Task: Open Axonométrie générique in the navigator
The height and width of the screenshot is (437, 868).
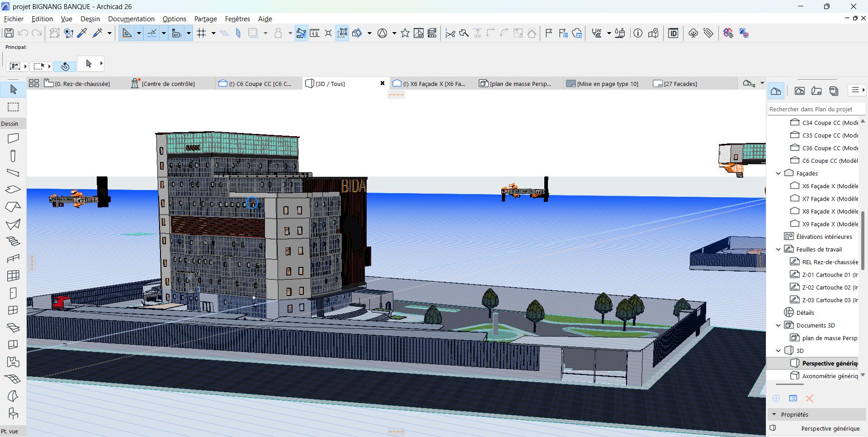Action: click(x=829, y=376)
